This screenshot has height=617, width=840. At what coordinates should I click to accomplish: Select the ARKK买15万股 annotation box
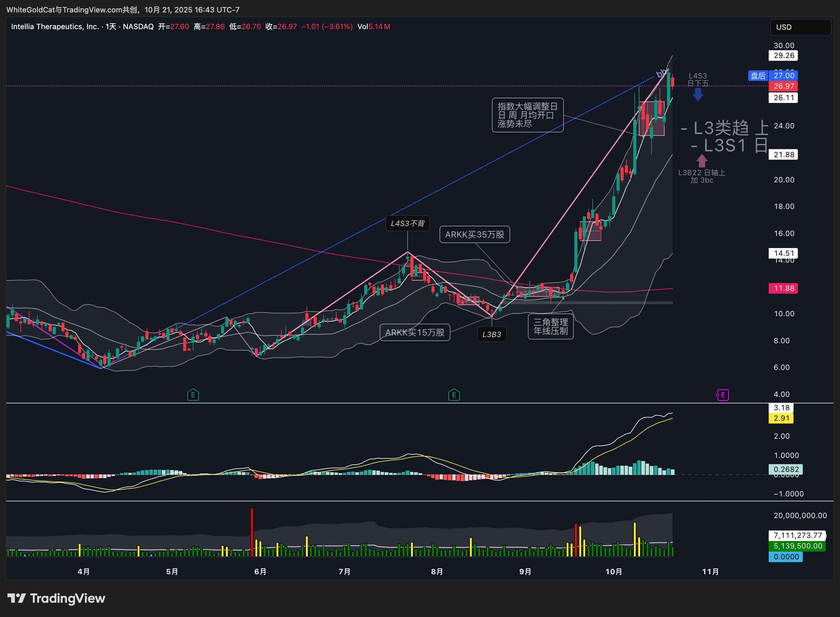click(415, 332)
